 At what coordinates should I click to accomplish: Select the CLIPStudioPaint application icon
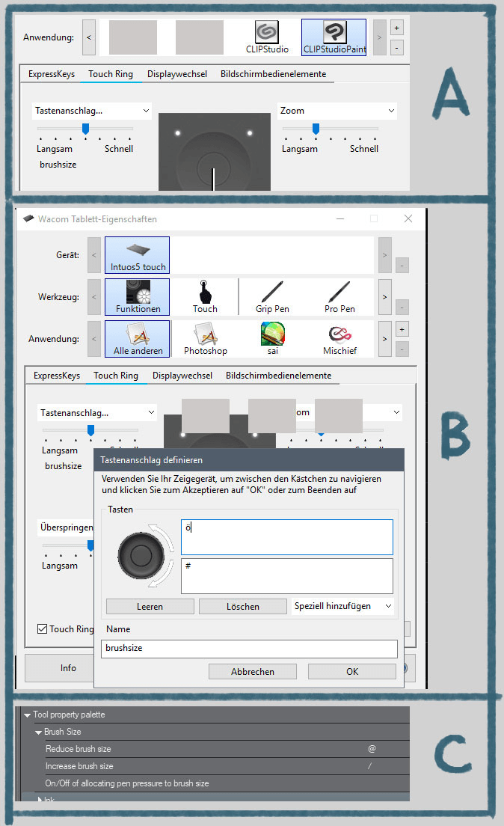(334, 37)
